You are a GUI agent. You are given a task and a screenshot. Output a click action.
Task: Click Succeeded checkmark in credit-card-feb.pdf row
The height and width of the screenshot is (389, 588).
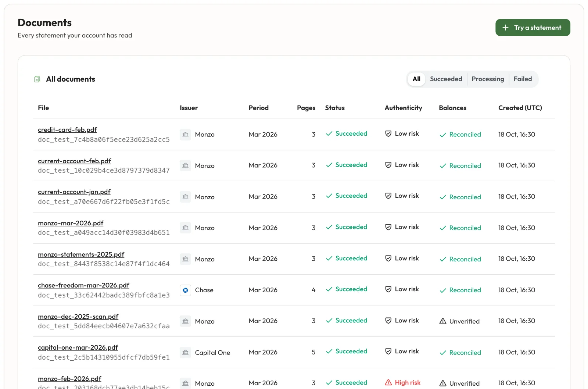[x=329, y=133]
